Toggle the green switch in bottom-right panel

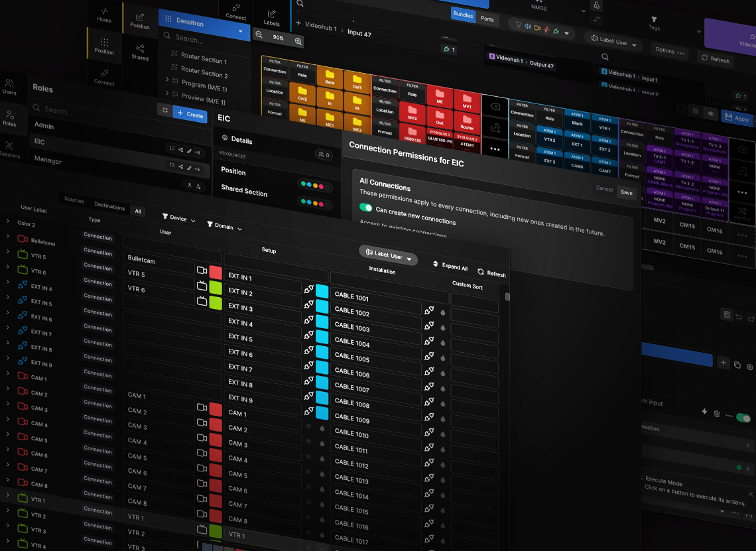(743, 418)
